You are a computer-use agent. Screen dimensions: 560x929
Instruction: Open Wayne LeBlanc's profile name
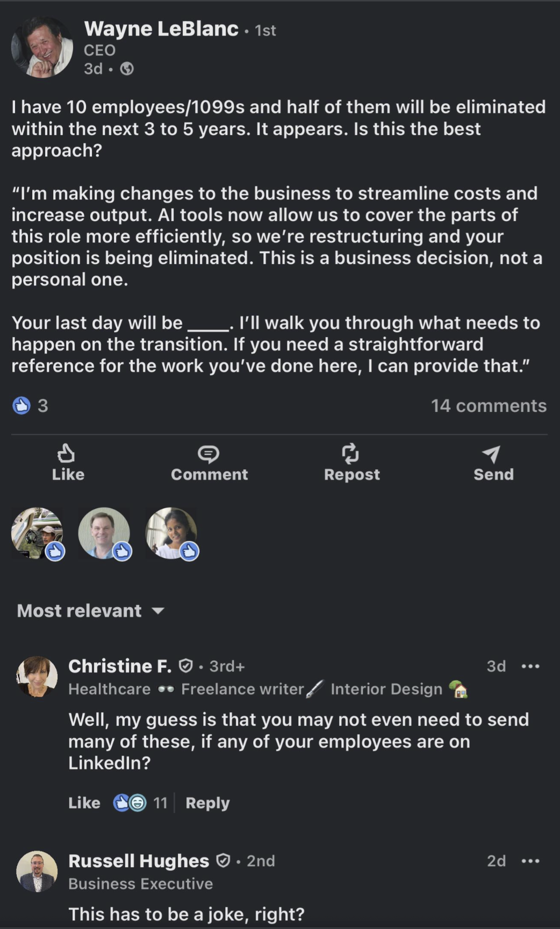pos(161,28)
